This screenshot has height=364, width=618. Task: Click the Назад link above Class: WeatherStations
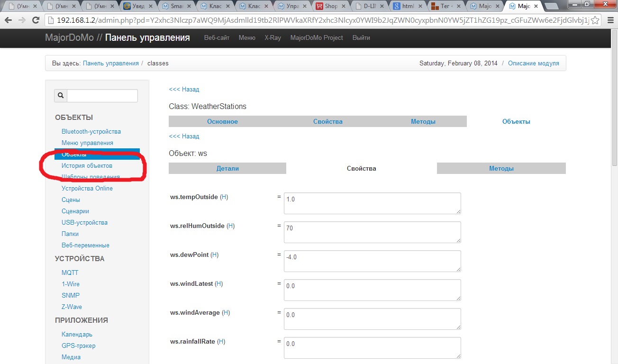tap(184, 89)
